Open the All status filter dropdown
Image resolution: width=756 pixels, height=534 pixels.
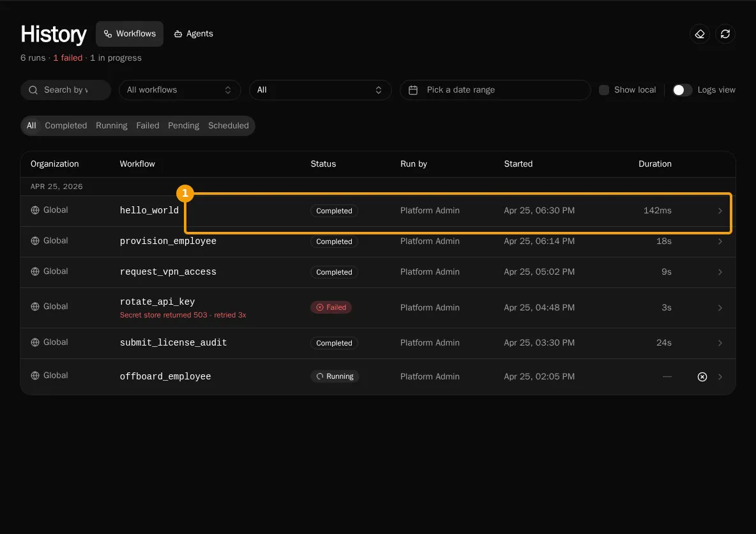coord(320,90)
